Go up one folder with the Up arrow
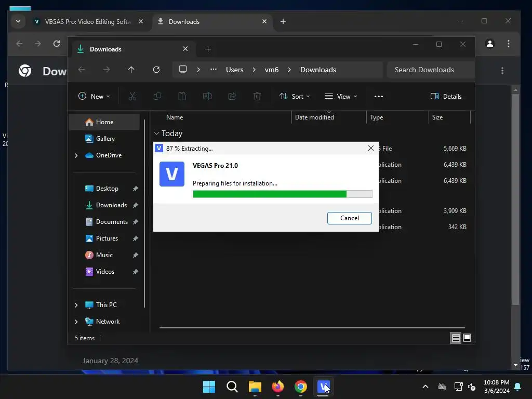 pos(131,70)
